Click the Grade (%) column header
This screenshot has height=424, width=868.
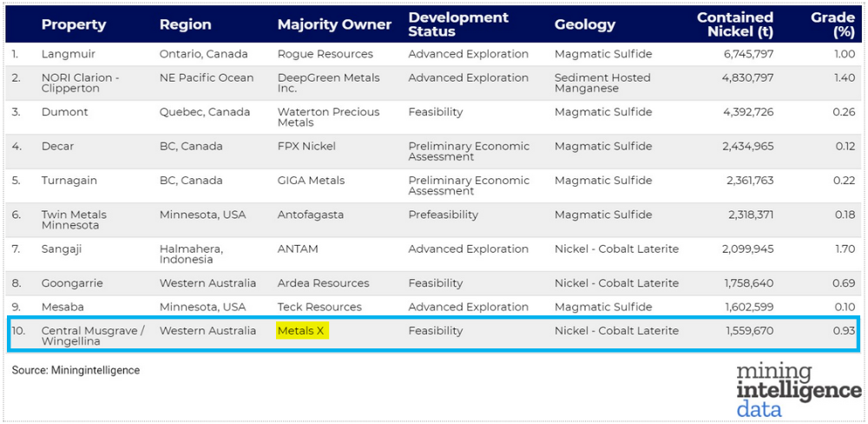(832, 24)
